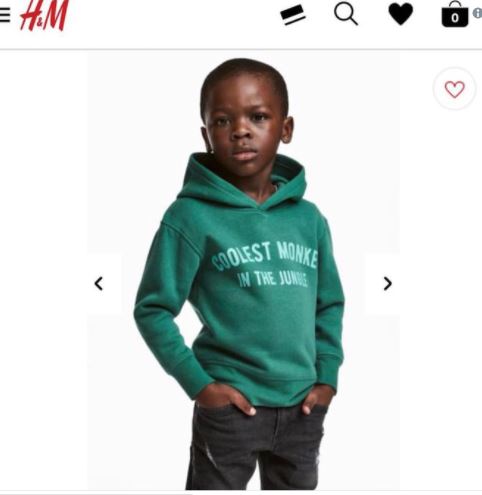Click the green hoodie product photo
The height and width of the screenshot is (495, 482).
click(243, 272)
